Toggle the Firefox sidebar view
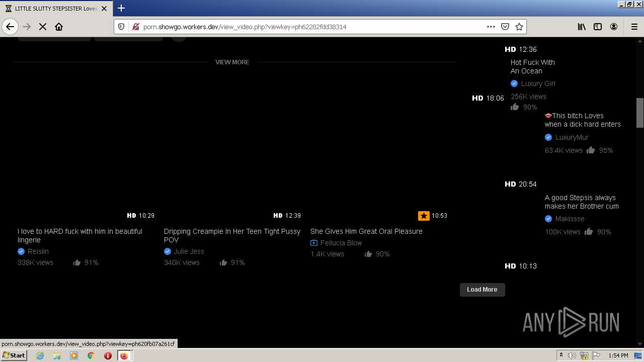The image size is (644, 362). coord(598,27)
